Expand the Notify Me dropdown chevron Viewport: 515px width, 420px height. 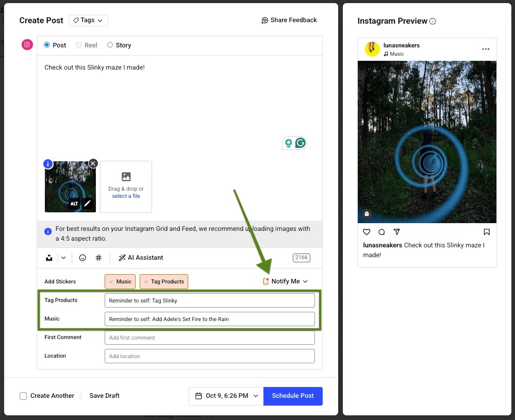point(306,281)
